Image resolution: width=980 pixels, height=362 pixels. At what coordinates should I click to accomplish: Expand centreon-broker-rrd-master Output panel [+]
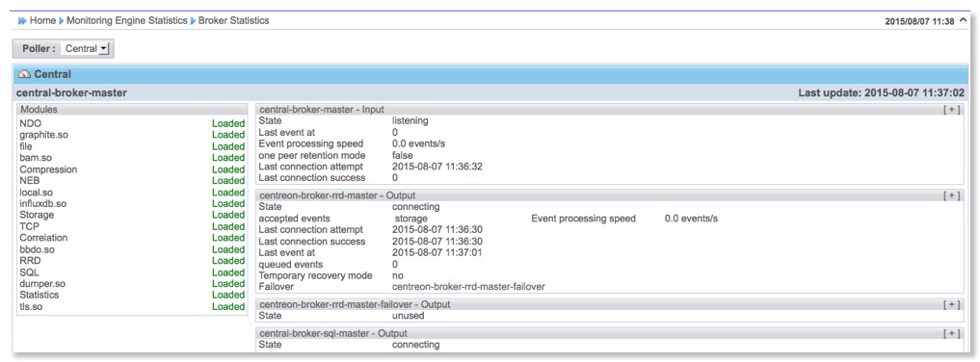pyautogui.click(x=951, y=195)
